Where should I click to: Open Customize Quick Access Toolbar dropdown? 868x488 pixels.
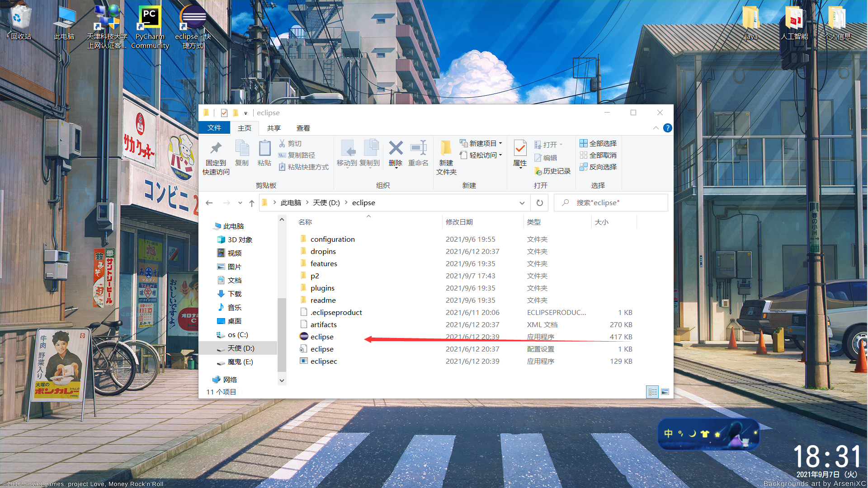[x=245, y=113]
